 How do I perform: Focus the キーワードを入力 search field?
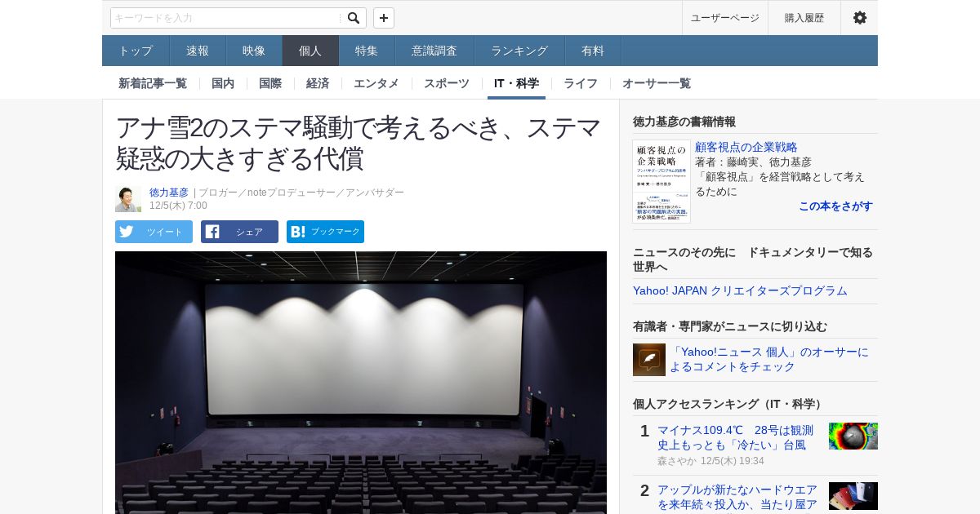pos(226,18)
